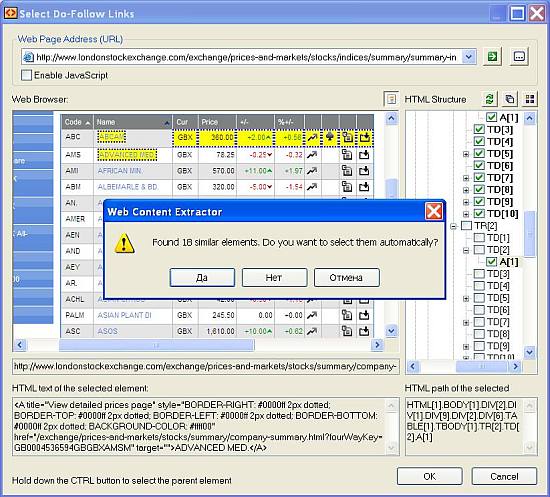Enable the JavaScript checkbox
Screen dimensions: 550x497
coord(26,75)
